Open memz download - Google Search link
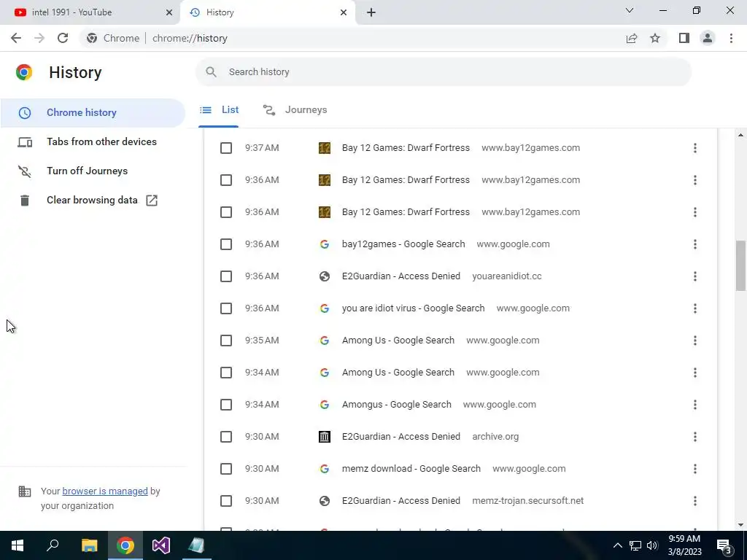The width and height of the screenshot is (747, 560). 411,469
